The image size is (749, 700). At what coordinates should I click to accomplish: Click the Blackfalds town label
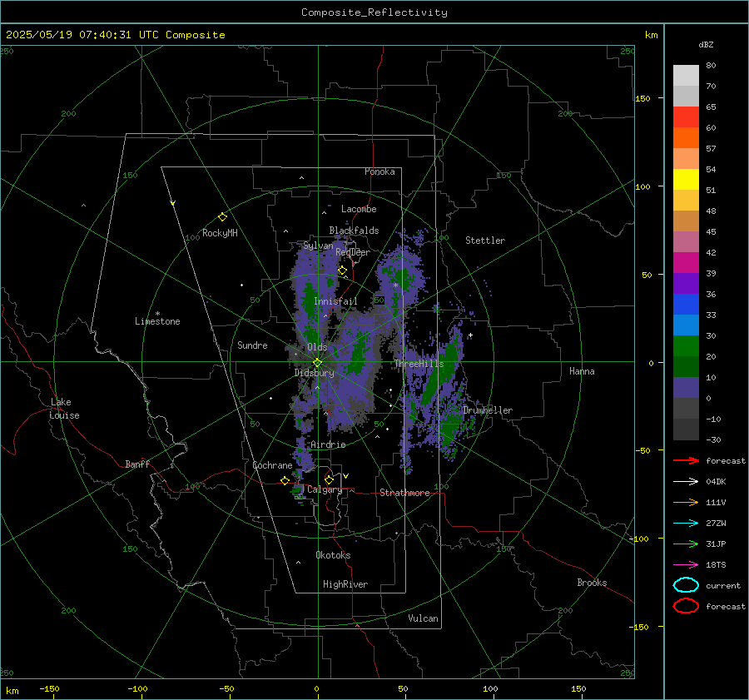tap(354, 231)
